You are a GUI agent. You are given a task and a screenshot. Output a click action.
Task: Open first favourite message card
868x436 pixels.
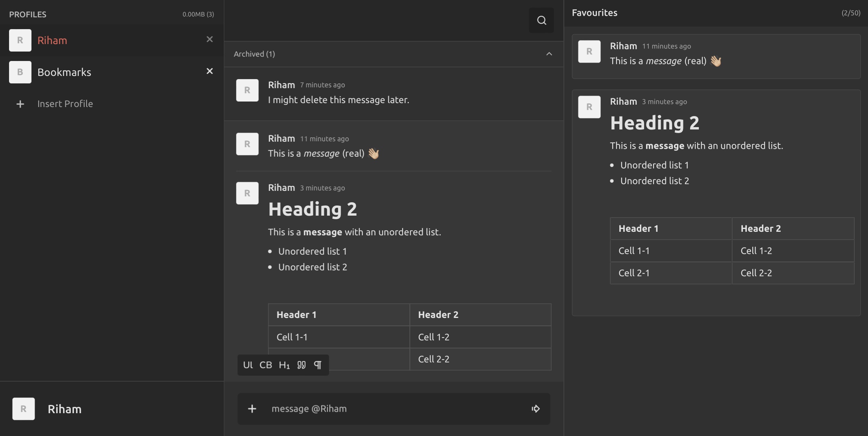pyautogui.click(x=716, y=56)
